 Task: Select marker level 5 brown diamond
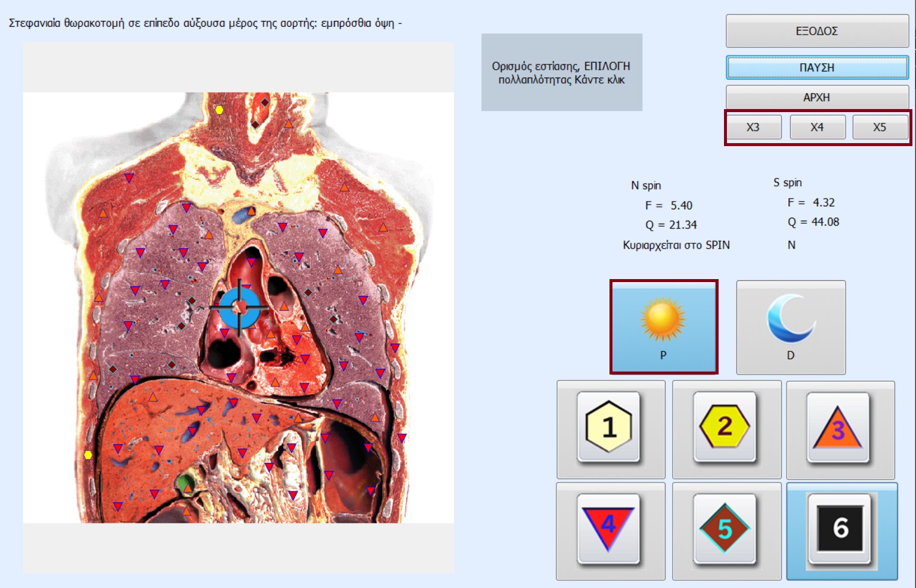[726, 531]
